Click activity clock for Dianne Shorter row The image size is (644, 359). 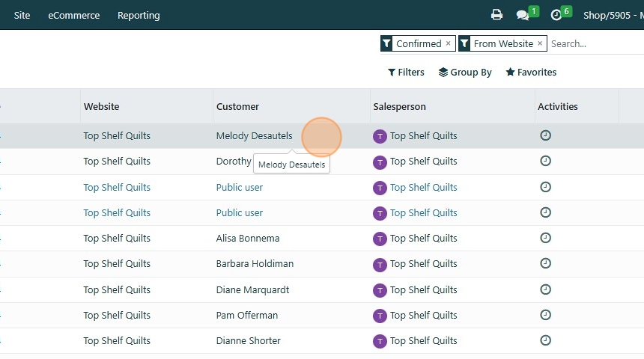[x=546, y=340]
